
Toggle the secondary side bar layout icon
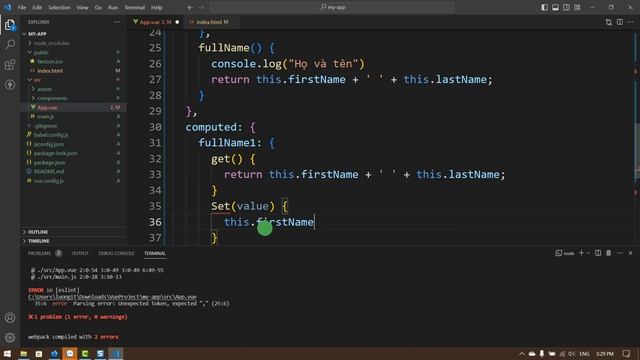567,7
